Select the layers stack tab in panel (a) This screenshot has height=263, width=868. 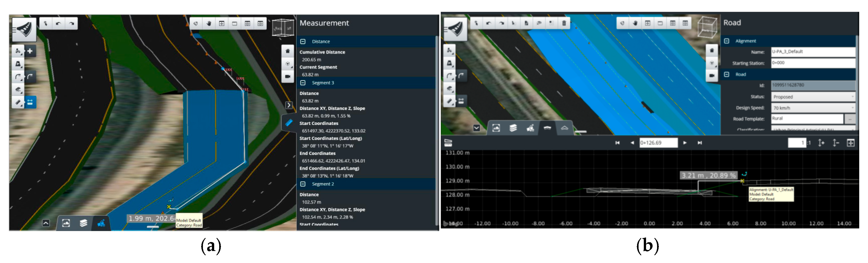(x=84, y=223)
